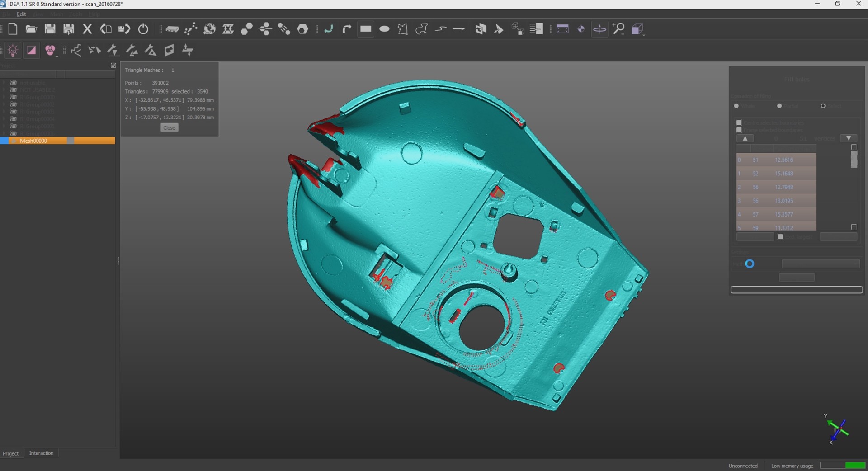Click the down triangle button above hole list

(x=849, y=138)
